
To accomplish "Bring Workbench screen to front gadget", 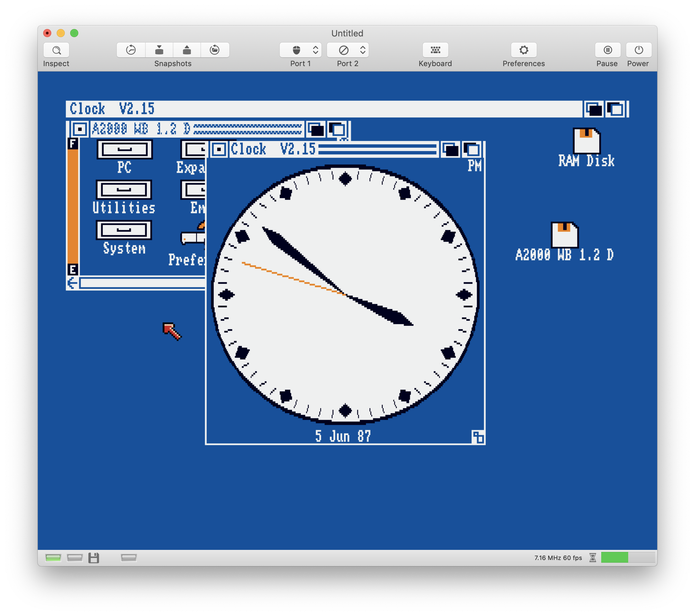I will click(x=616, y=109).
